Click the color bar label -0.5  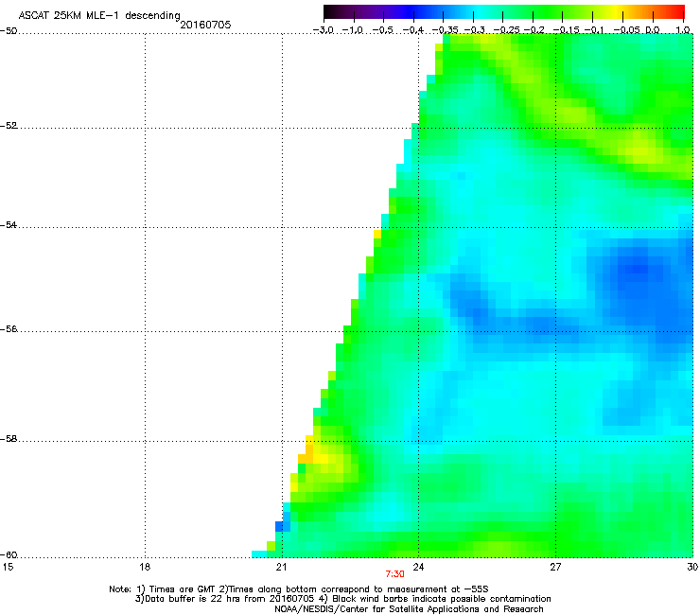coord(383,30)
